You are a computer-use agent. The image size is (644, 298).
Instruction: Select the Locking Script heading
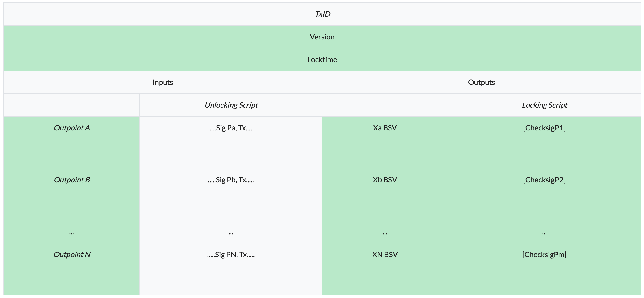tap(544, 105)
